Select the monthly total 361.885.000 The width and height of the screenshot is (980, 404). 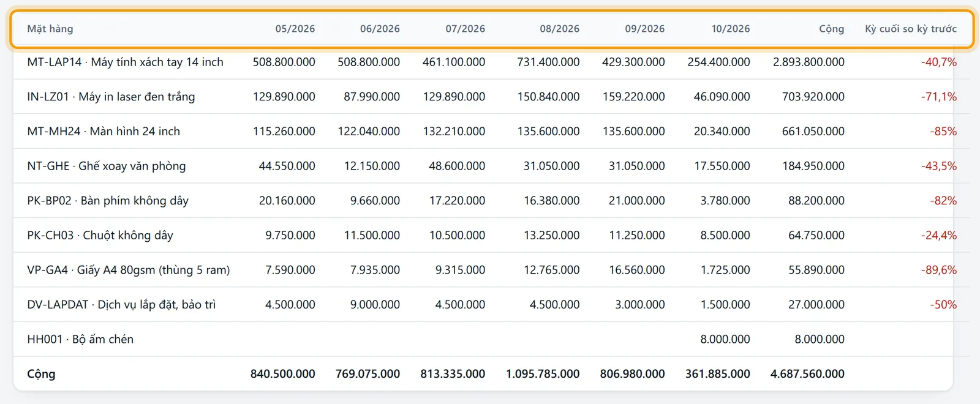click(718, 374)
